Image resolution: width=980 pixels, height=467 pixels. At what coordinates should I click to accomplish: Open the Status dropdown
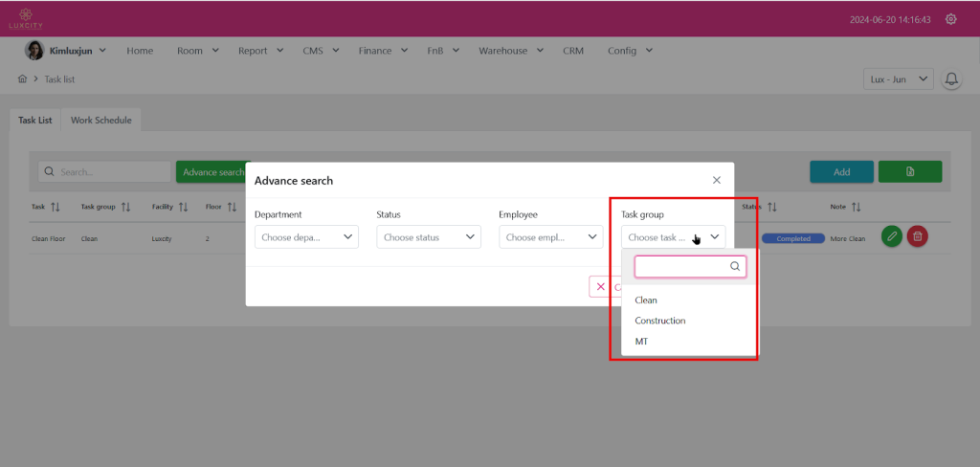[428, 237]
